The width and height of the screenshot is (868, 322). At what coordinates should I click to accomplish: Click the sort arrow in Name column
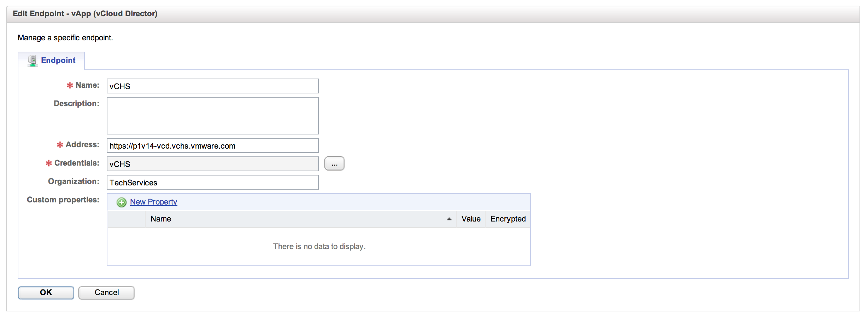click(449, 219)
